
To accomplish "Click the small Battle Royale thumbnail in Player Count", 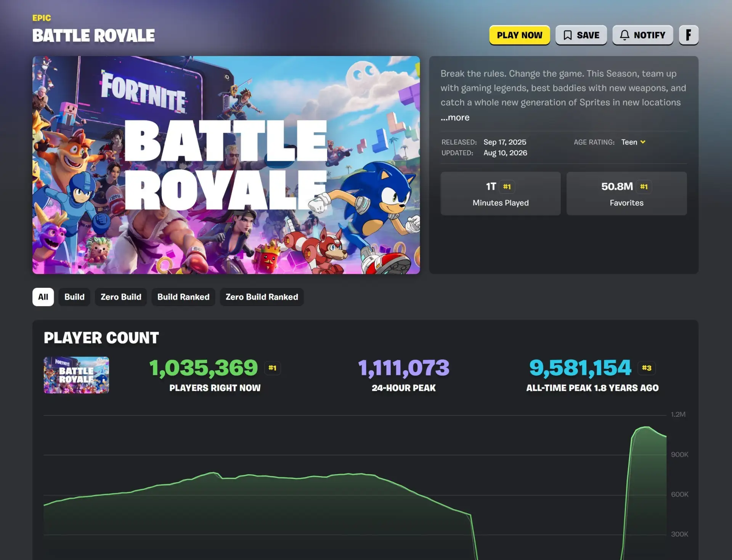I will 76,375.
